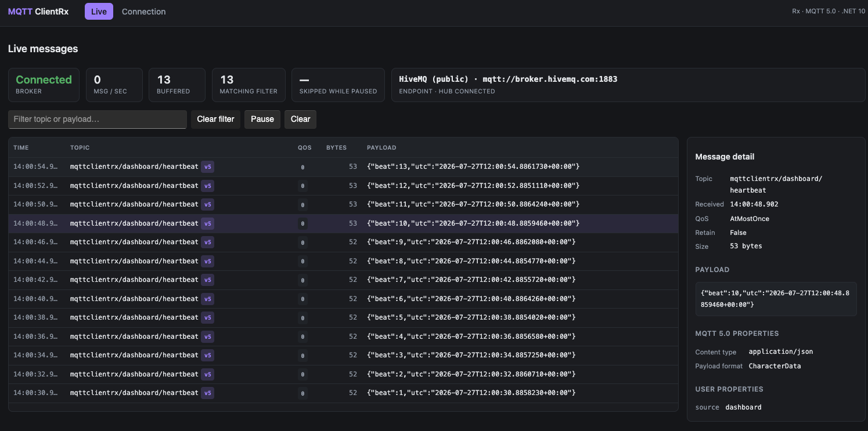The height and width of the screenshot is (431, 868).
Task: Select the beat 11 message row
Action: [x=343, y=205]
